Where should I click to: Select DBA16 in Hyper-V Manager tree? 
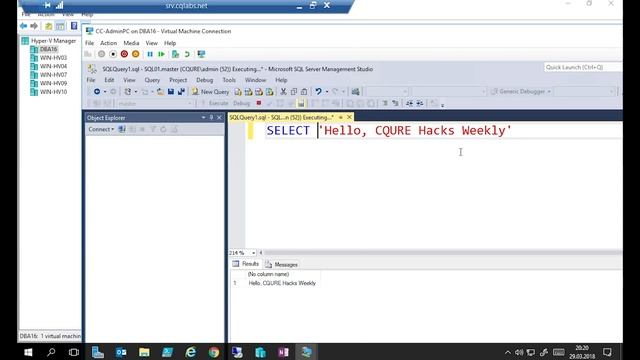coord(48,49)
